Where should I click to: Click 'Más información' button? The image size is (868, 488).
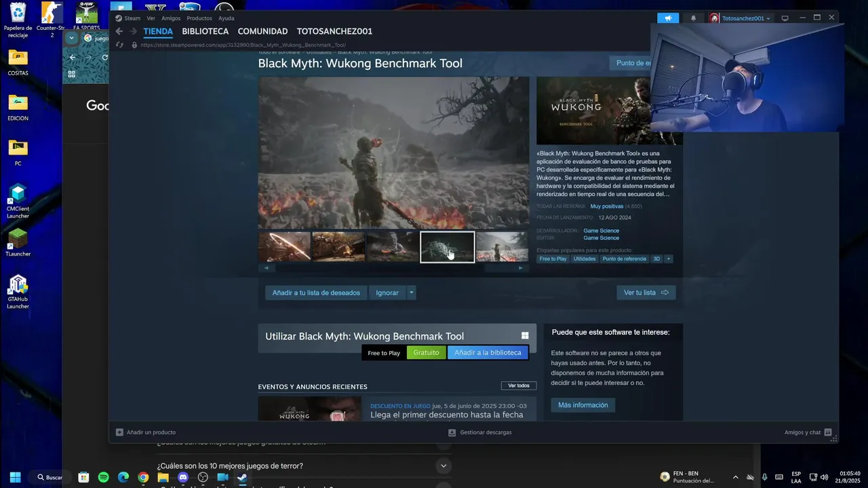pyautogui.click(x=583, y=405)
